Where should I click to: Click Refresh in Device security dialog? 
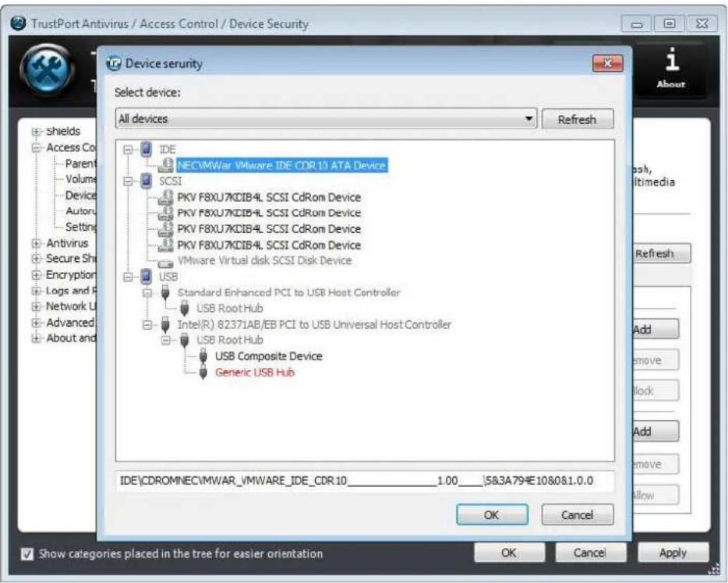tap(577, 119)
